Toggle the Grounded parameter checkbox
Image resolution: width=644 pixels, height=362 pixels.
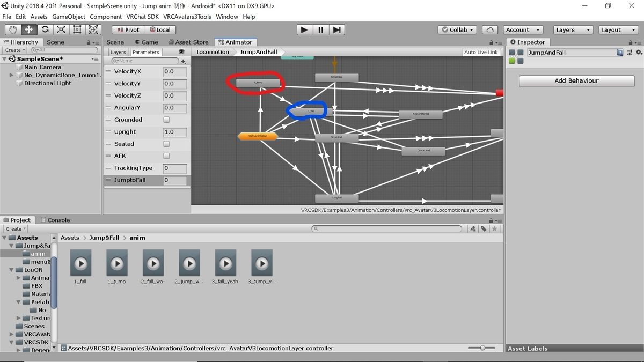166,120
